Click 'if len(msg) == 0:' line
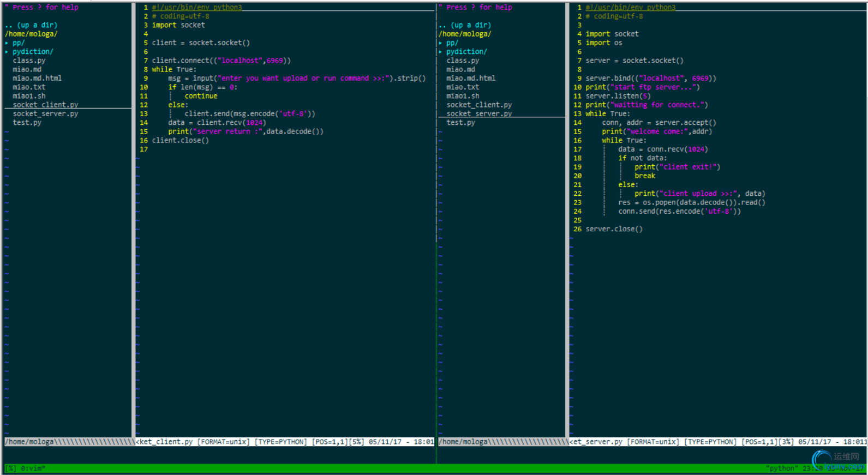The height and width of the screenshot is (475, 868). point(202,87)
